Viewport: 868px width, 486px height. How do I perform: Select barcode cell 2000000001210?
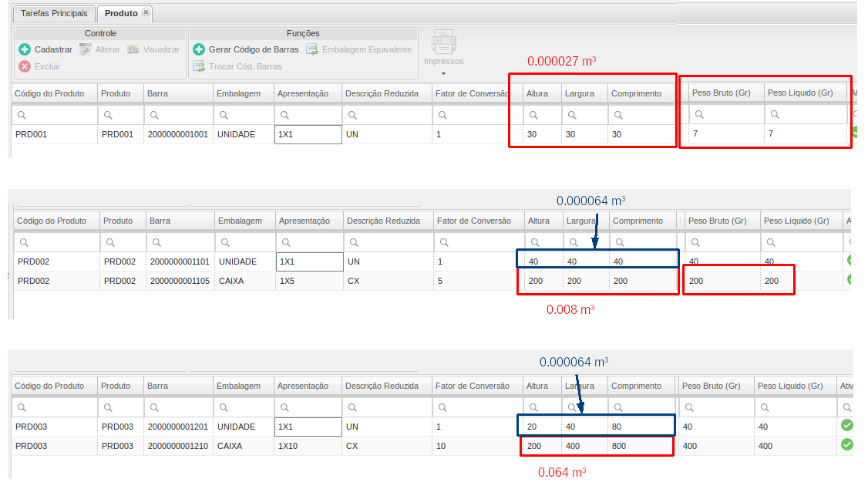[178, 446]
